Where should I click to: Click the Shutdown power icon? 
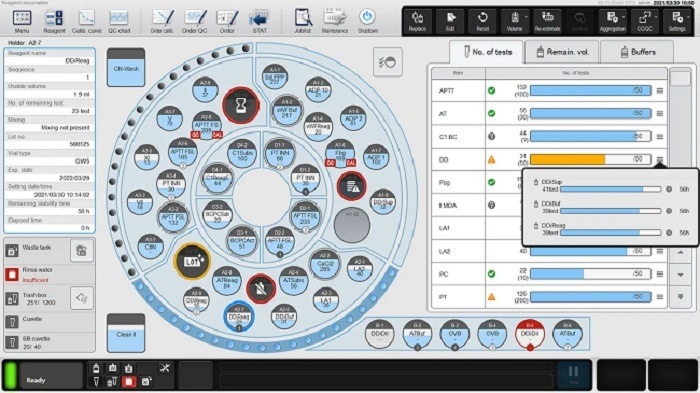pos(367,21)
